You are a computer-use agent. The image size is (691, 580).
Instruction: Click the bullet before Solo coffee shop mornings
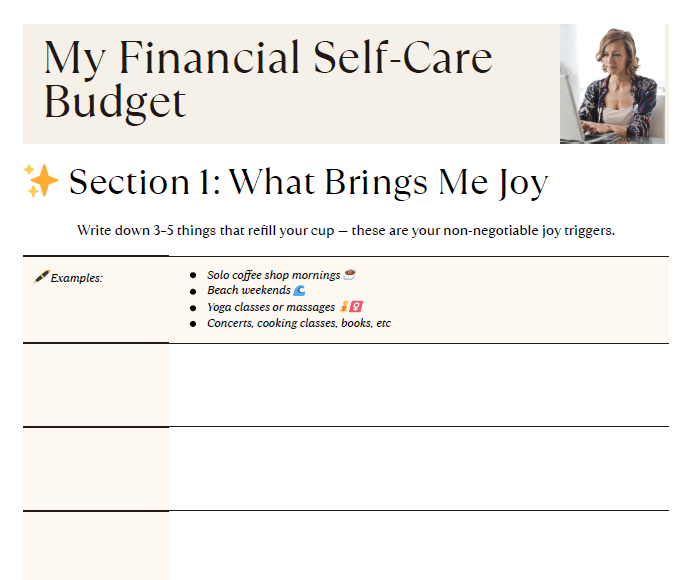pyautogui.click(x=192, y=275)
